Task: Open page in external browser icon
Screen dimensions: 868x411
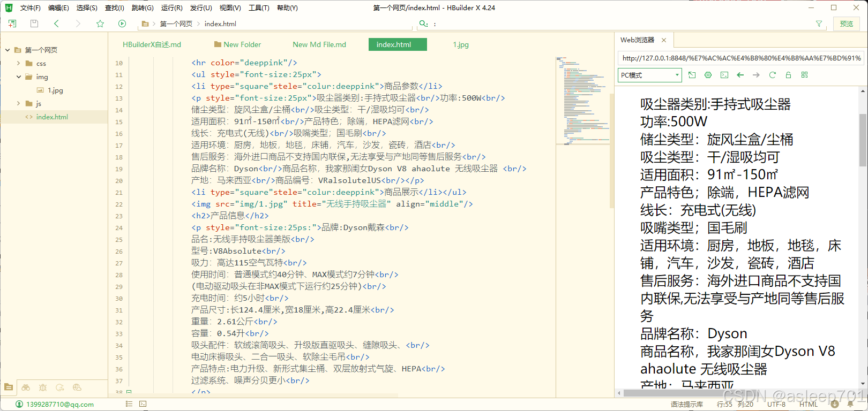Action: [692, 75]
